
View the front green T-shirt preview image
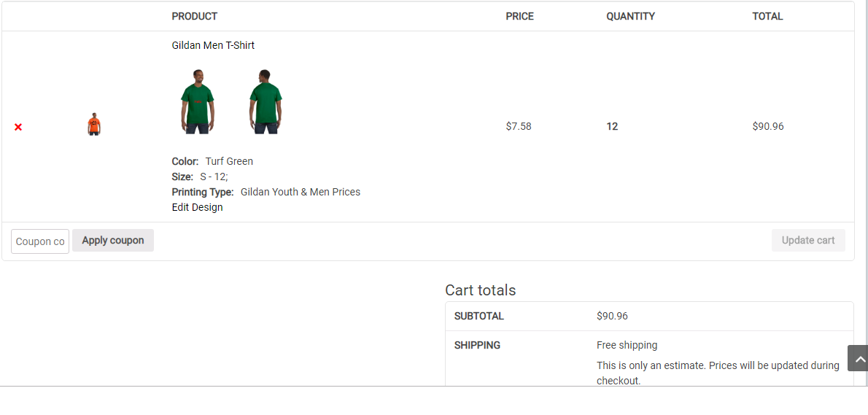pyautogui.click(x=198, y=102)
